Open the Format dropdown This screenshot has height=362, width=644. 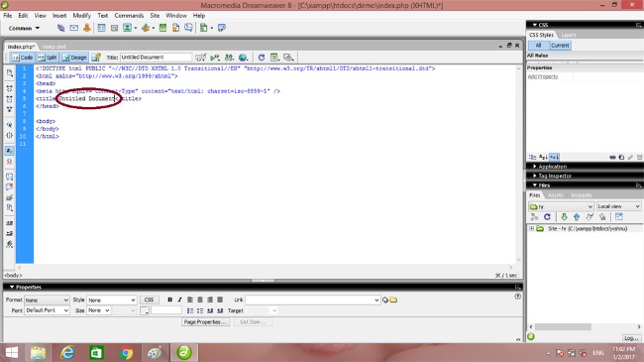[x=47, y=300]
